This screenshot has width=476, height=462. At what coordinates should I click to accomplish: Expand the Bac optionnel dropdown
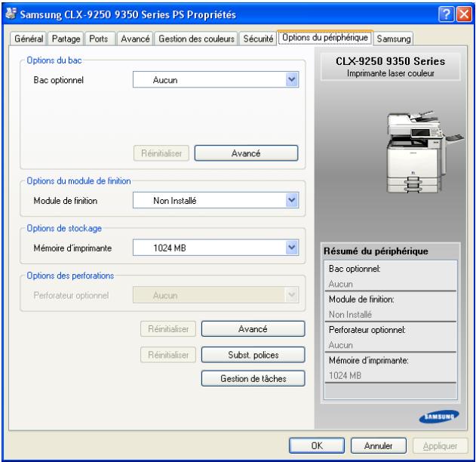tap(216, 80)
